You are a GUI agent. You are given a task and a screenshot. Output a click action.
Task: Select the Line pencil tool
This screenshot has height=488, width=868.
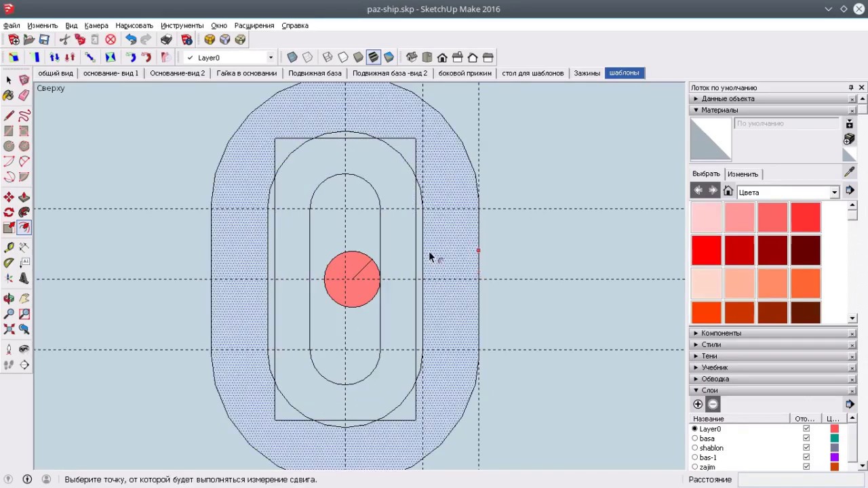coord(9,116)
